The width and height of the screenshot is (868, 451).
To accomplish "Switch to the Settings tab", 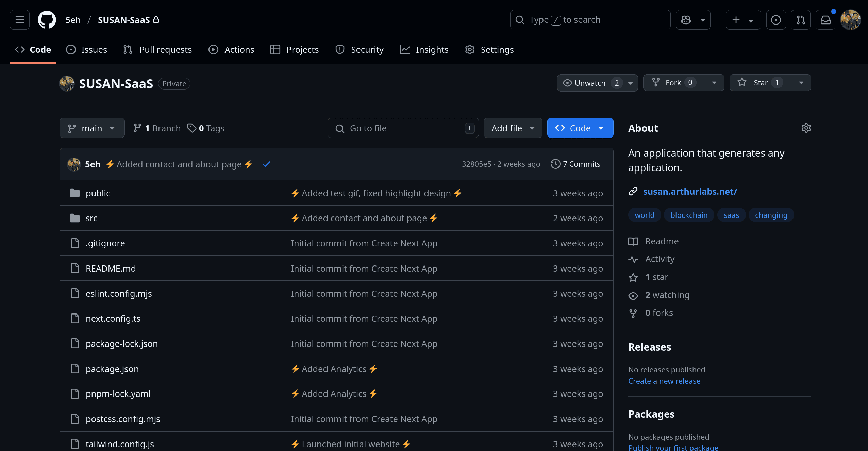I will tap(489, 50).
